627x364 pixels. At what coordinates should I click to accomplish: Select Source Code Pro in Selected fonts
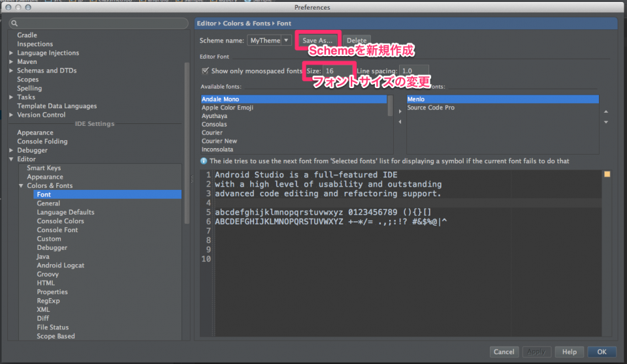click(x=503, y=108)
